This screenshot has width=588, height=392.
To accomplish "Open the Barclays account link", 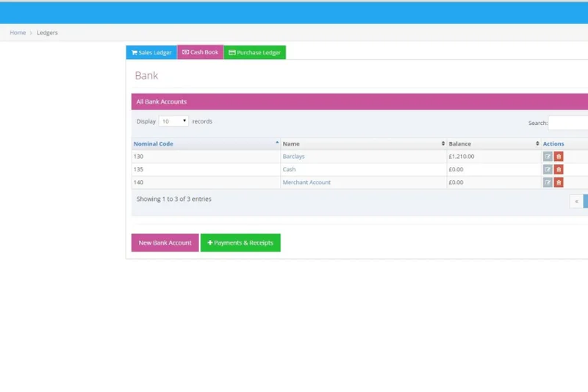I will [293, 157].
